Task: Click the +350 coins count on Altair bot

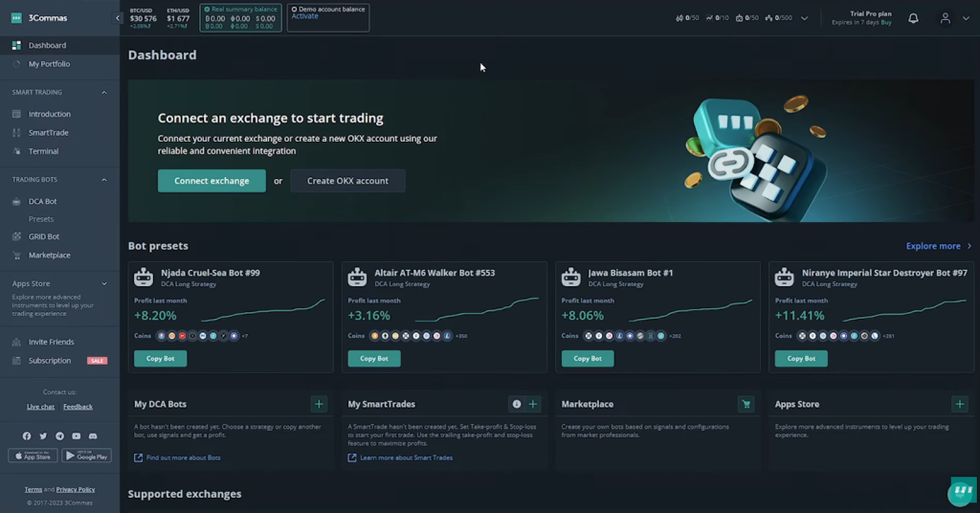Action: [x=461, y=336]
